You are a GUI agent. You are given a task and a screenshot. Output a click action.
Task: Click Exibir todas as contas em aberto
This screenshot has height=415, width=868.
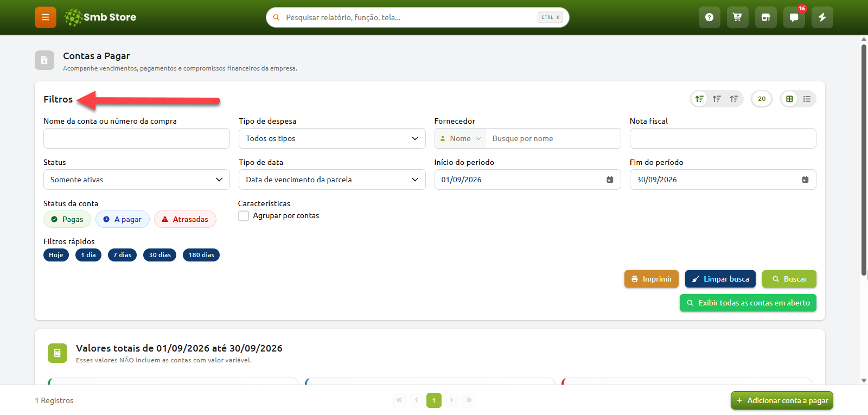click(748, 303)
